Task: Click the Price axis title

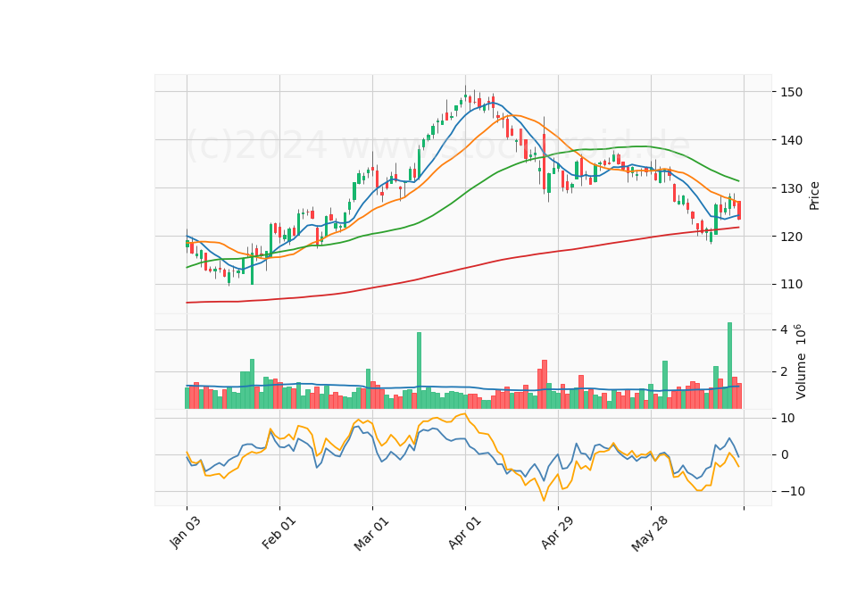Action: 814,196
